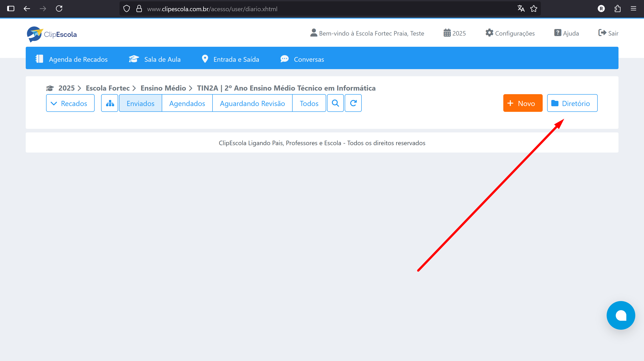This screenshot has height=361, width=644.
Task: Click browser translate page icon
Action: tap(521, 9)
